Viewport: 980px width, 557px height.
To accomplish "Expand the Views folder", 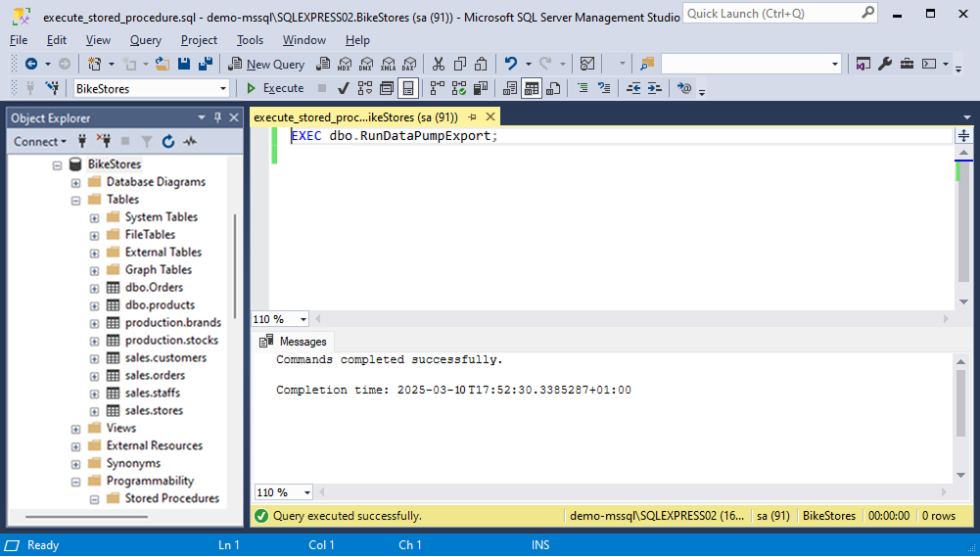I will click(x=75, y=430).
